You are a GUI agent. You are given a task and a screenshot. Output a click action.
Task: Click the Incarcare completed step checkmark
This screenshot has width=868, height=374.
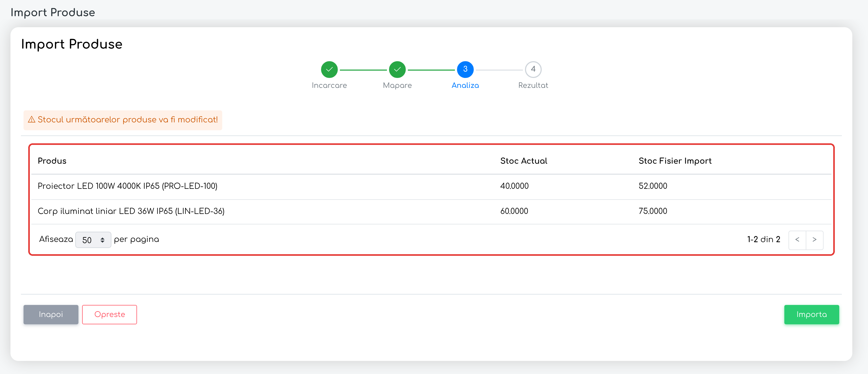[329, 69]
